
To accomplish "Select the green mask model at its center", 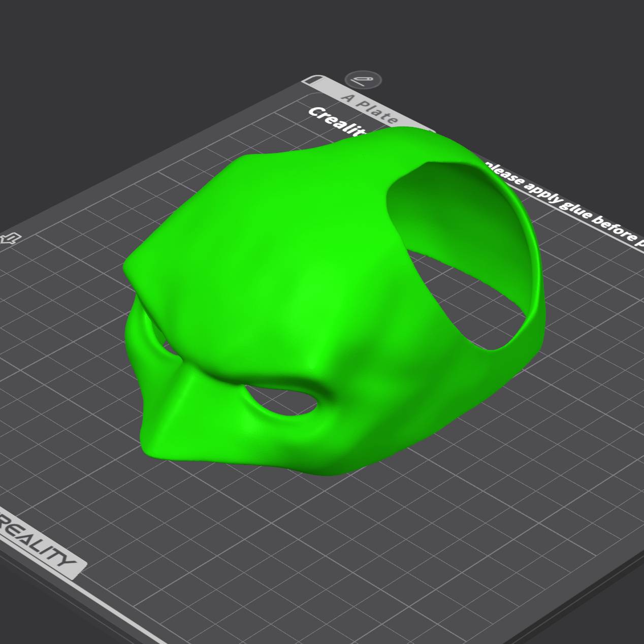I will [x=305, y=284].
